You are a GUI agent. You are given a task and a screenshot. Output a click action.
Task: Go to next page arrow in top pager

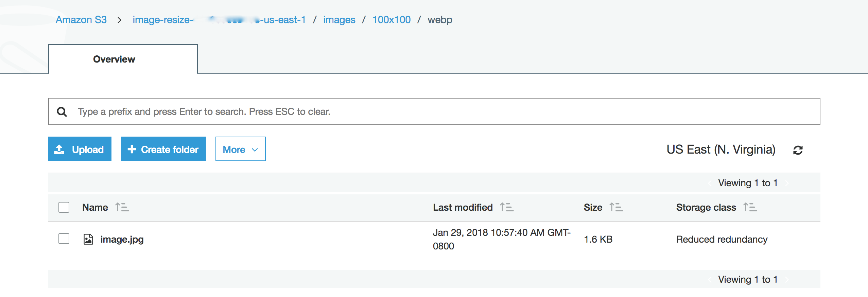(x=787, y=183)
